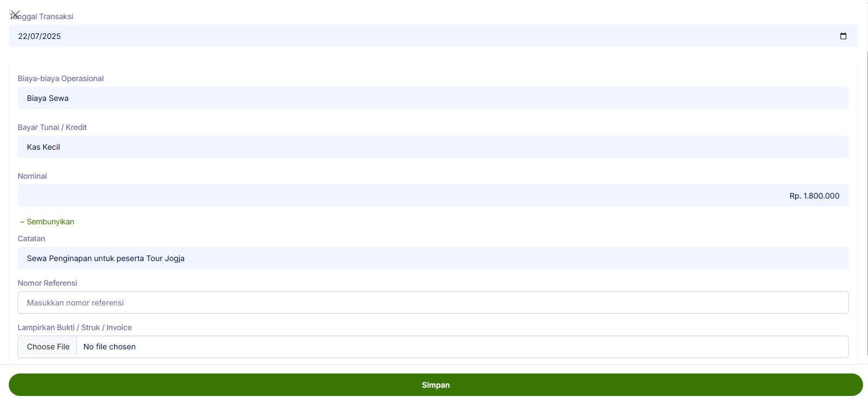Close the transaction form with the X icon
This screenshot has height=402, width=868.
15,14
